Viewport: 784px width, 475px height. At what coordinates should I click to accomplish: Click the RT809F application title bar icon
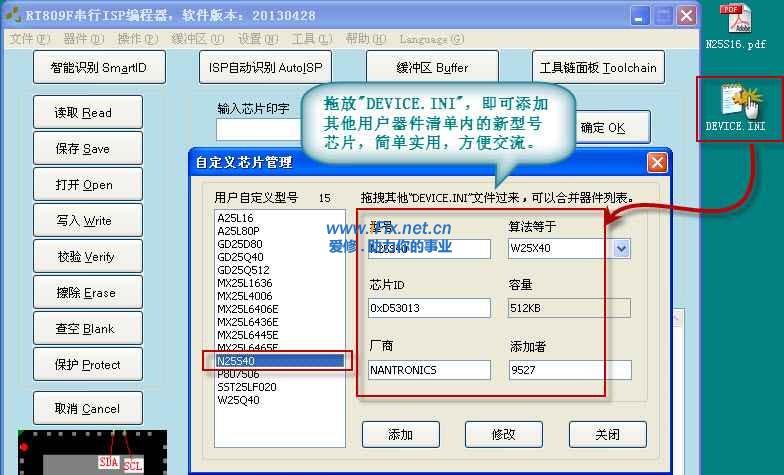tap(12, 16)
